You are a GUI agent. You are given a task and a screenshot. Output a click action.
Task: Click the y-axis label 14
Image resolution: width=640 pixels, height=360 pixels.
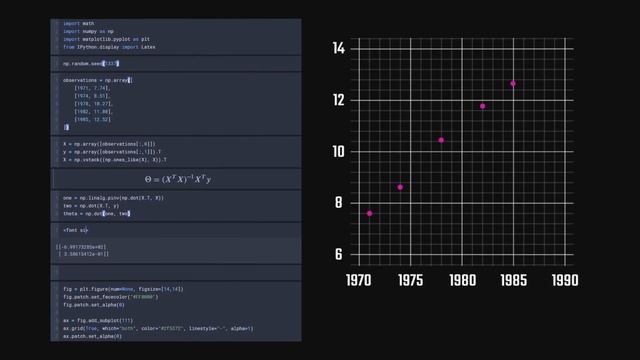(339, 48)
